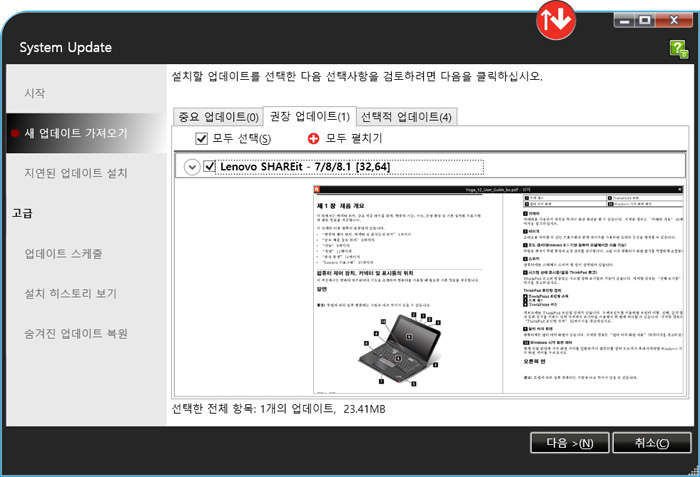The width and height of the screenshot is (700, 477).
Task: Minimize the System Update window
Action: click(x=624, y=21)
